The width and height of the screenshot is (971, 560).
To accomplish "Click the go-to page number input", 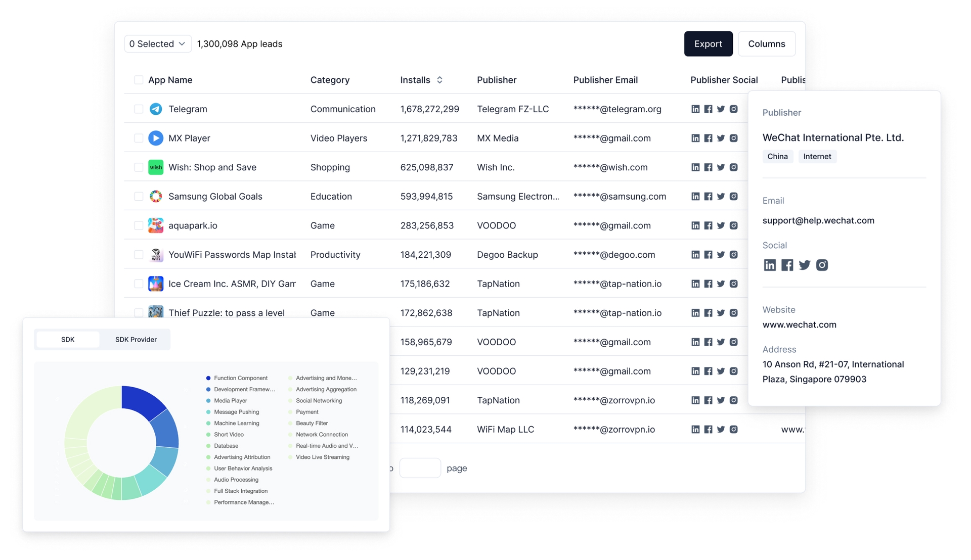I will (420, 468).
